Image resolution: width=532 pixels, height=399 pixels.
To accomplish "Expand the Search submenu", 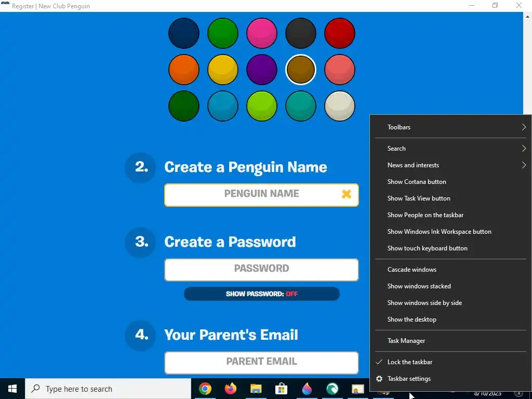I will [450, 149].
